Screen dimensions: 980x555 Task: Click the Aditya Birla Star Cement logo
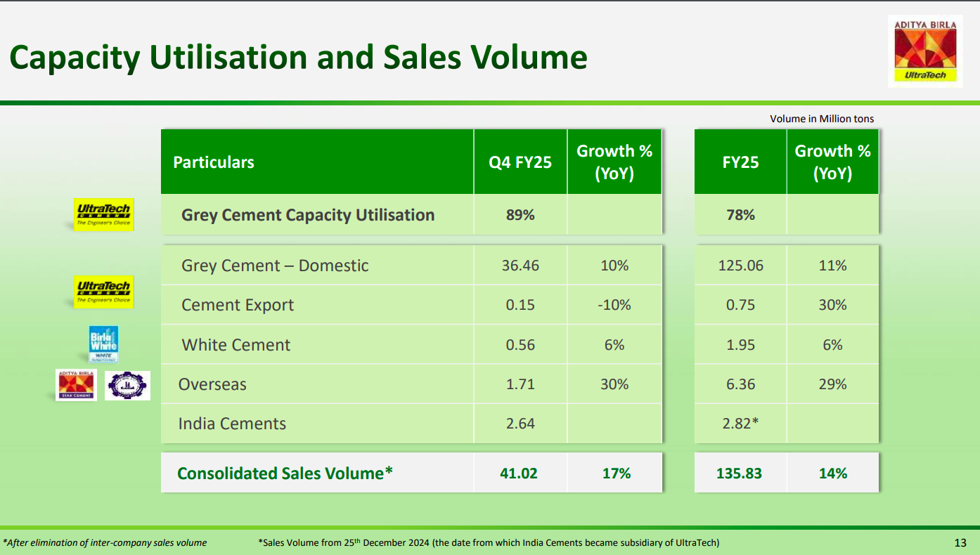pyautogui.click(x=76, y=385)
